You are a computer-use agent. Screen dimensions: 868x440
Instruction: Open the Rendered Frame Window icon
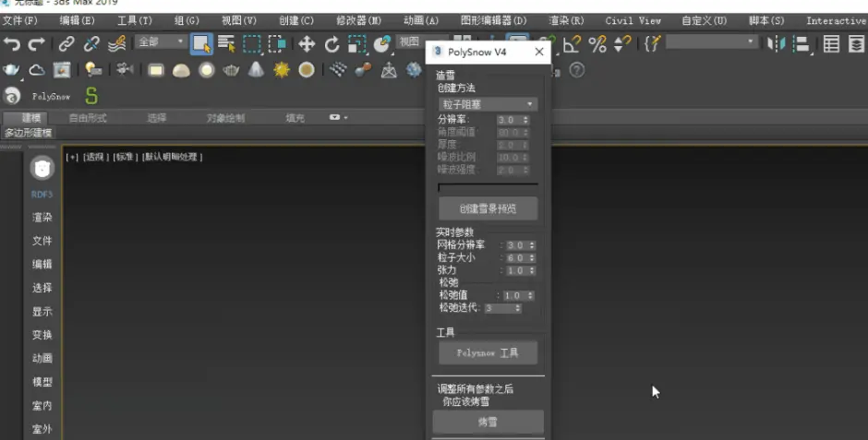[x=62, y=70]
